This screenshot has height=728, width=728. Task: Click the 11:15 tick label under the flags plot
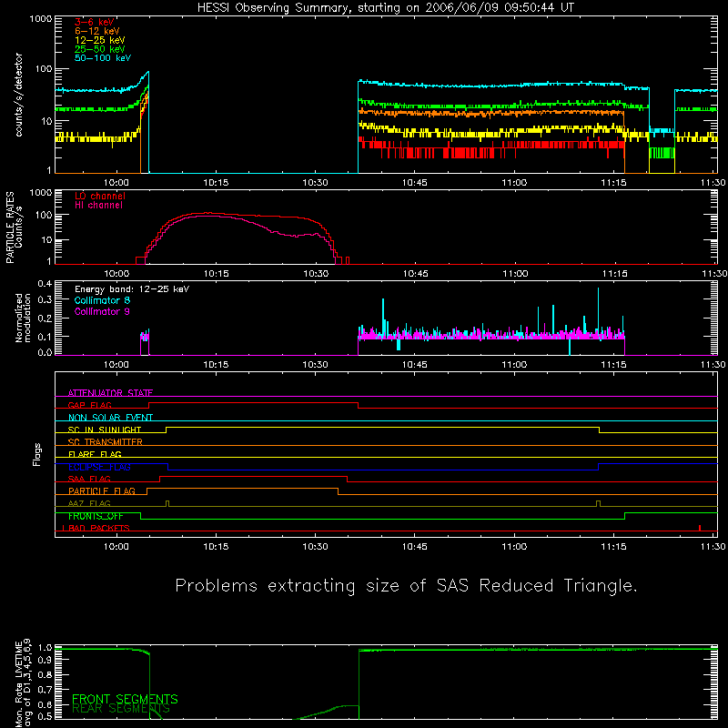(x=613, y=547)
